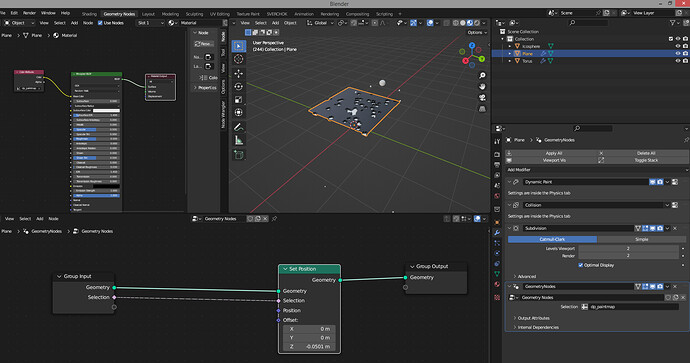690x363 pixels.
Task: Expand the Output Attributes section
Action: pyautogui.click(x=533, y=318)
